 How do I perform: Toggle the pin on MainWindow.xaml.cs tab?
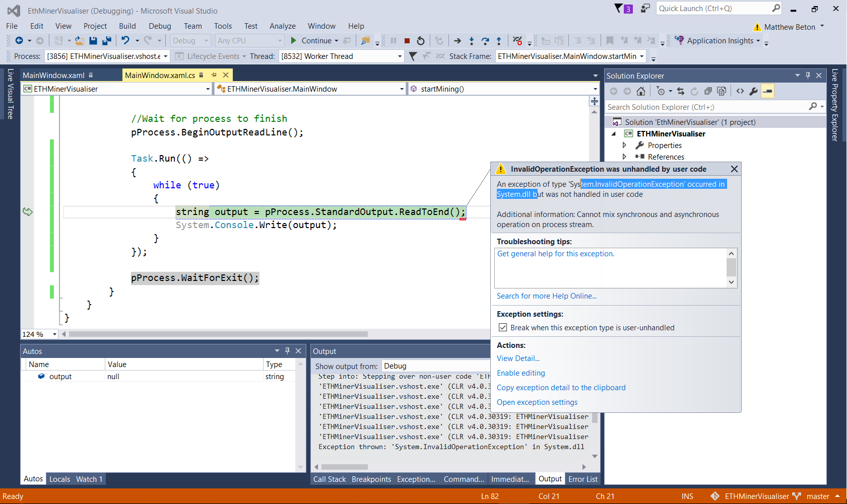click(x=214, y=75)
